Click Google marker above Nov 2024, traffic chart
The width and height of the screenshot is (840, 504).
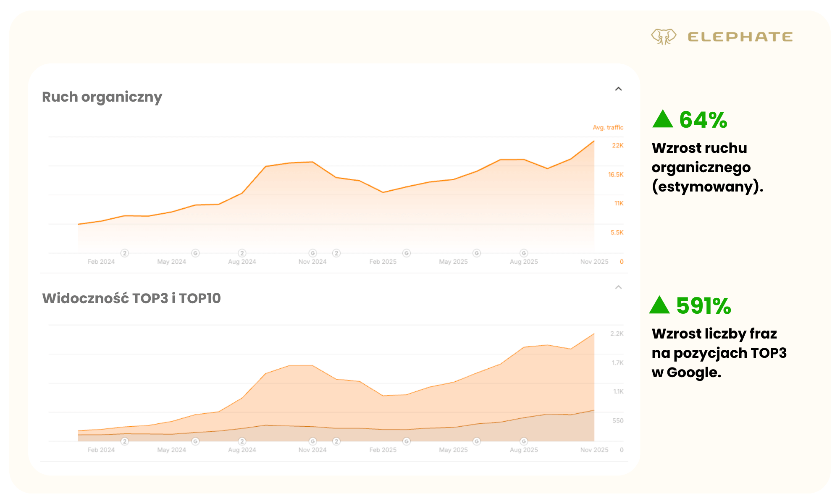coord(312,253)
